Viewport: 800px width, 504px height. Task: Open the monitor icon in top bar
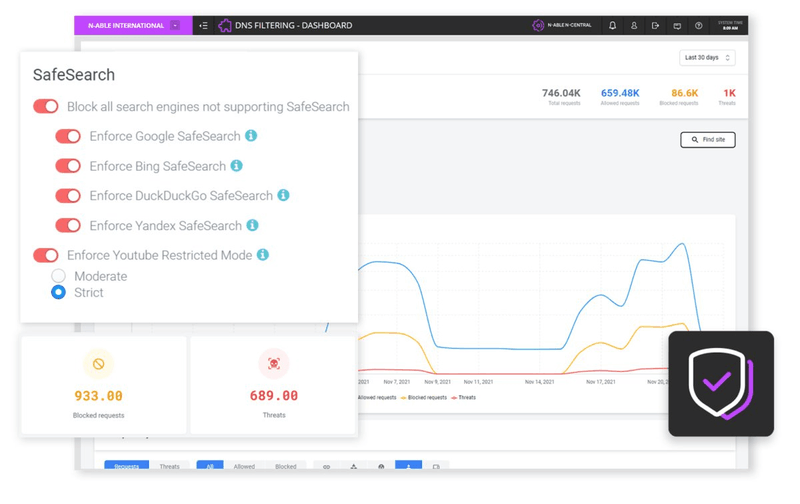(x=677, y=26)
